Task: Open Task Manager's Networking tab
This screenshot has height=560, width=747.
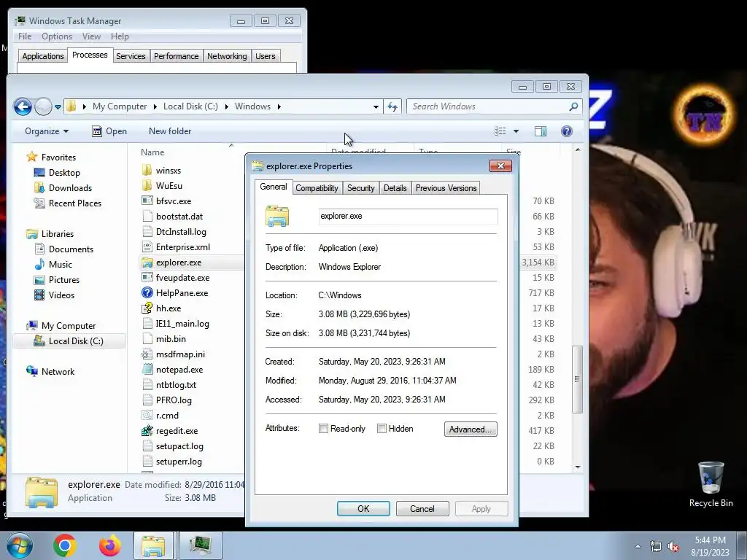Action: click(x=228, y=56)
